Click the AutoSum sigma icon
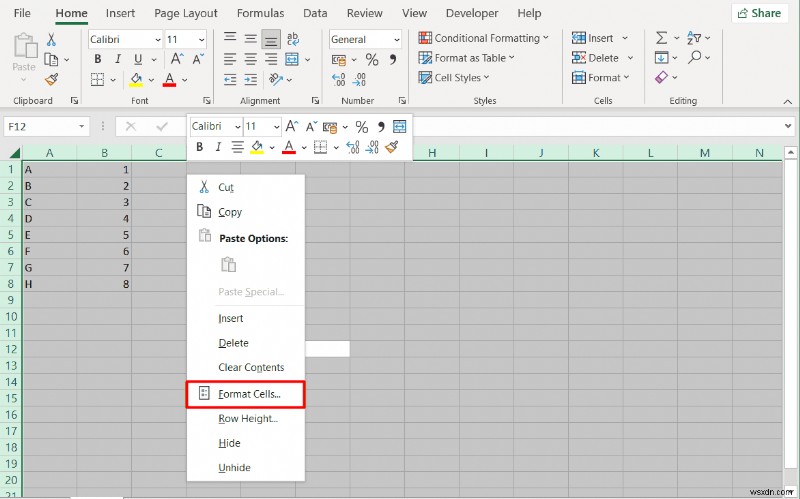This screenshot has width=800, height=499. [x=661, y=38]
